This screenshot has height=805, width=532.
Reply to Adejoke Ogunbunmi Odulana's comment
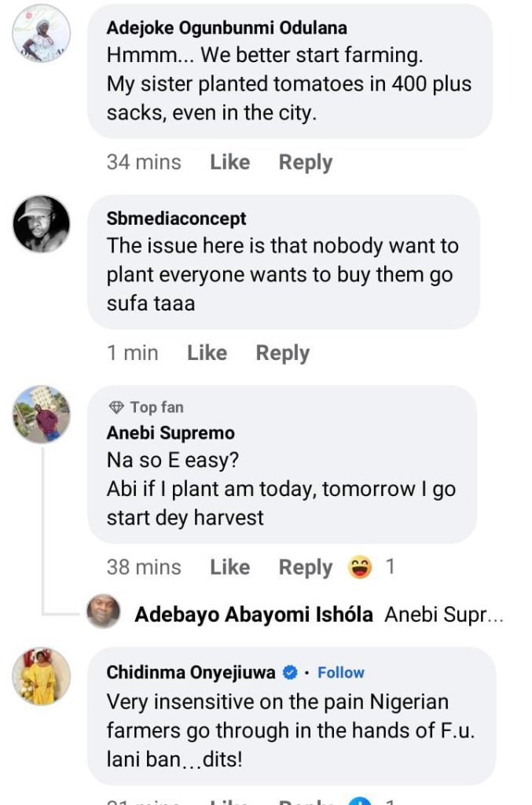(x=305, y=163)
